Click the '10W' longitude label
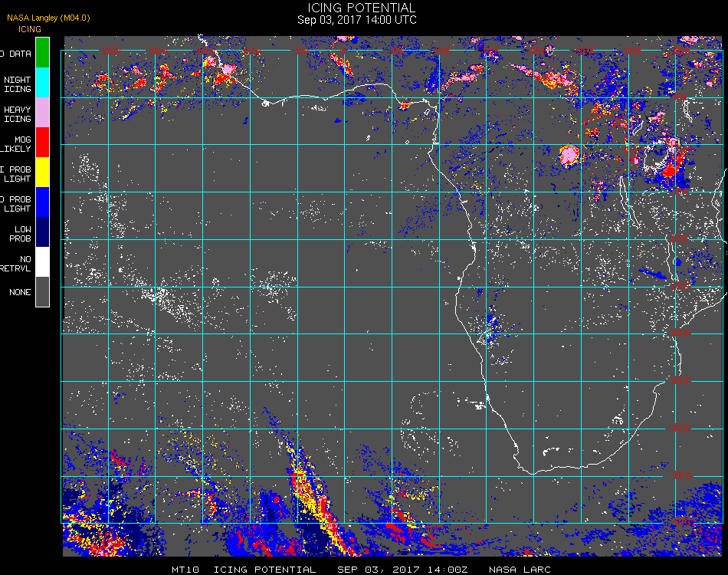 (x=252, y=51)
